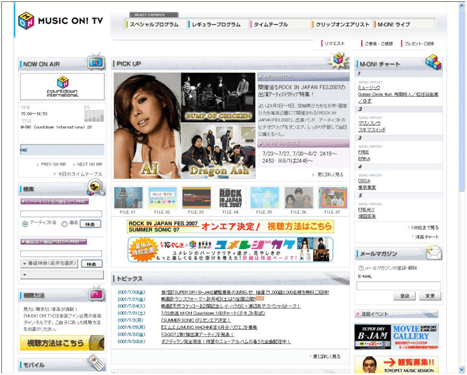Select the FILE.05 thumbnail
This screenshot has height=375, width=467.
point(264,198)
